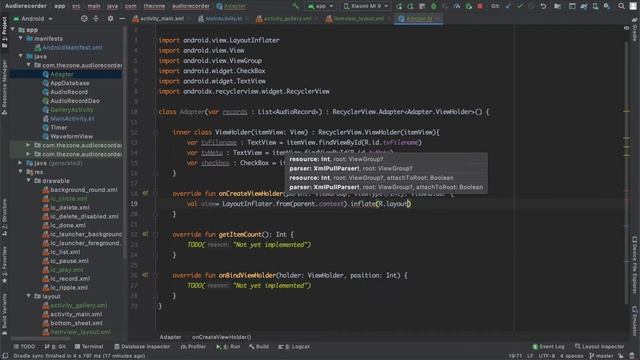Click the 4 spaces indent setting
This screenshot has height=360, width=640.
tap(571, 356)
